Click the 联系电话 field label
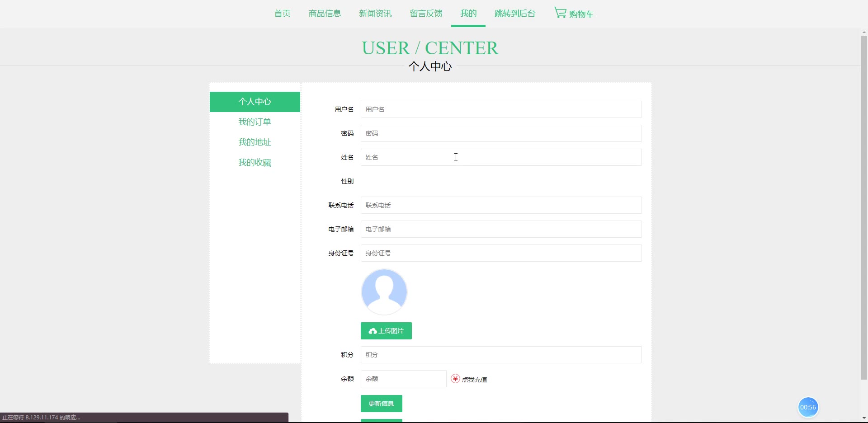Screen dimensions: 868x423 click(341, 205)
